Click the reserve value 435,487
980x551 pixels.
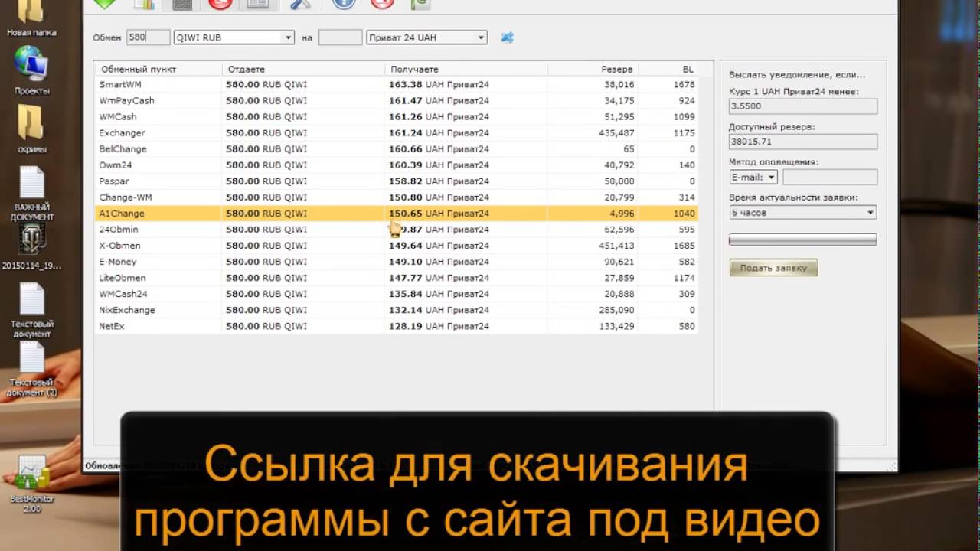click(x=618, y=132)
